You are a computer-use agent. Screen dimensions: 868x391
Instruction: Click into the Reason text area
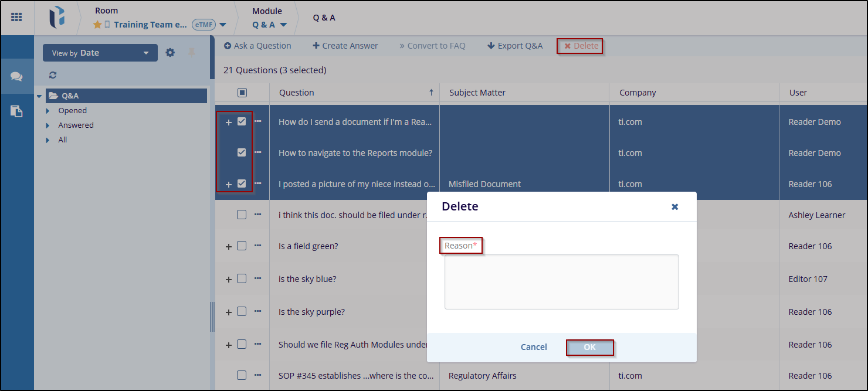(x=561, y=281)
